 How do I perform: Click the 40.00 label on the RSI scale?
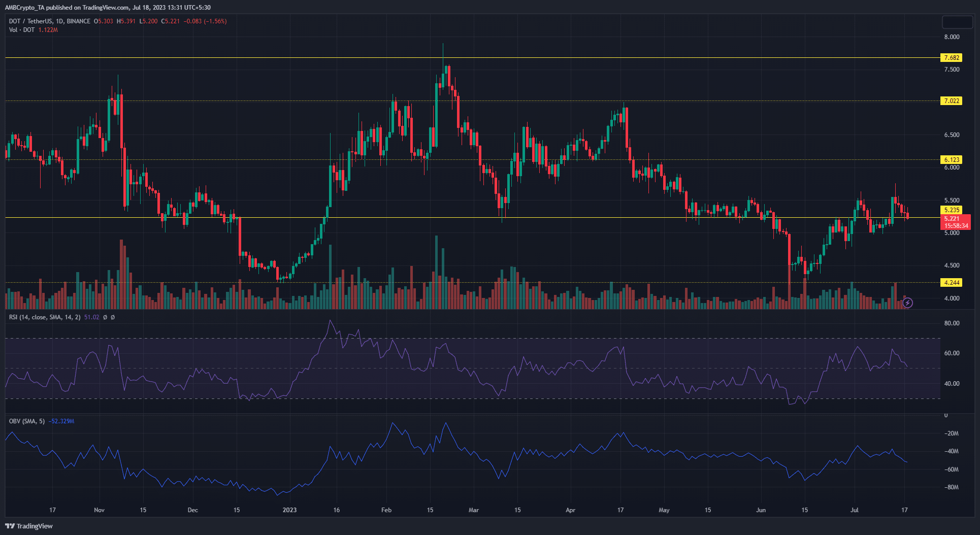(x=952, y=384)
